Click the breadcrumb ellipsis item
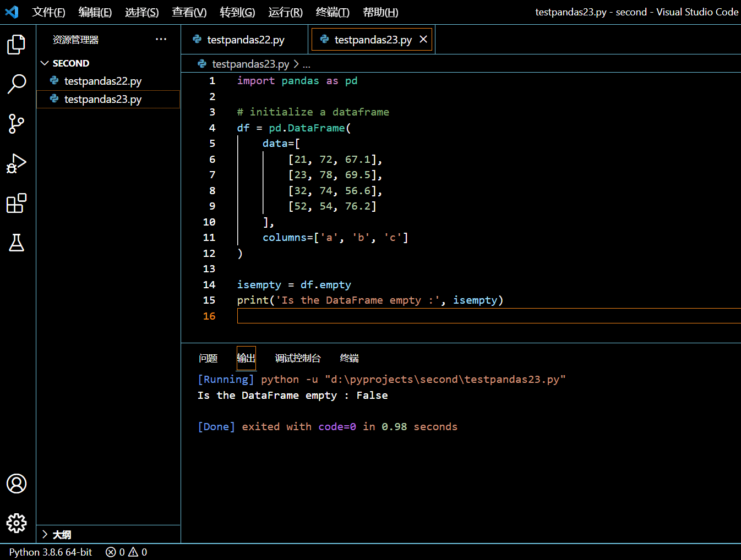The height and width of the screenshot is (560, 741). (x=307, y=64)
